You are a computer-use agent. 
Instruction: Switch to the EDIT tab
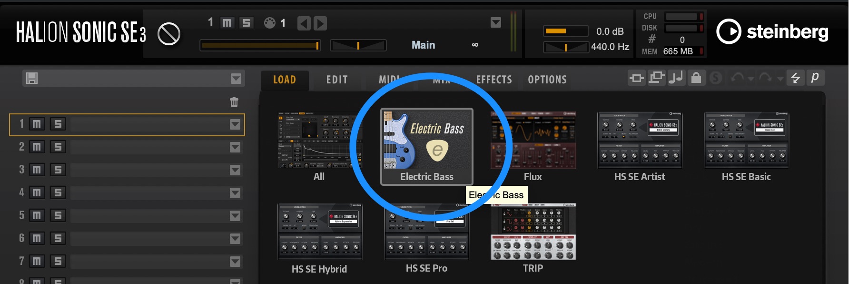pyautogui.click(x=337, y=80)
